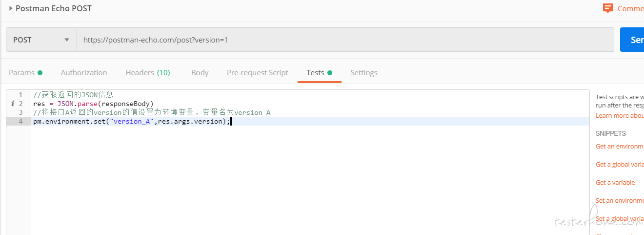
Task: Click line number 1 in editor gutter
Action: pyautogui.click(x=20, y=95)
